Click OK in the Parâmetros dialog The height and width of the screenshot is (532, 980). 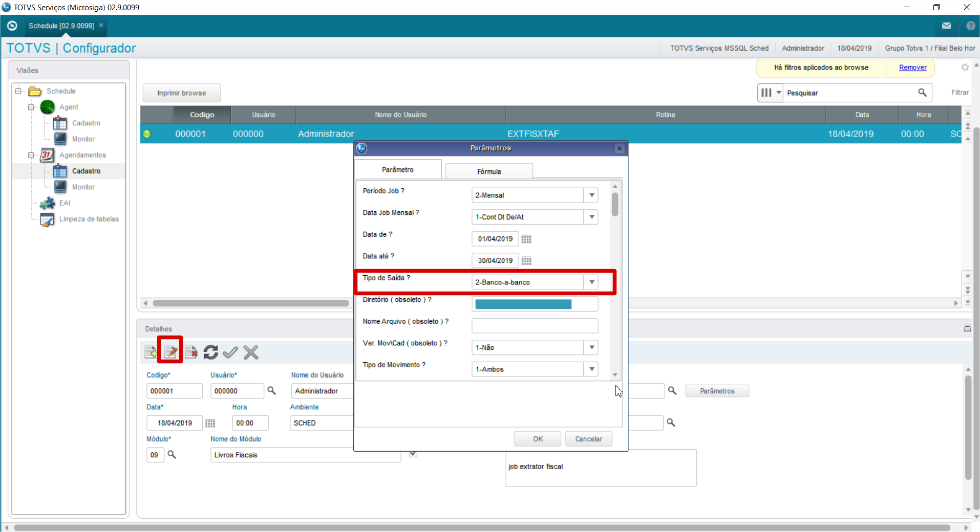[x=538, y=439]
